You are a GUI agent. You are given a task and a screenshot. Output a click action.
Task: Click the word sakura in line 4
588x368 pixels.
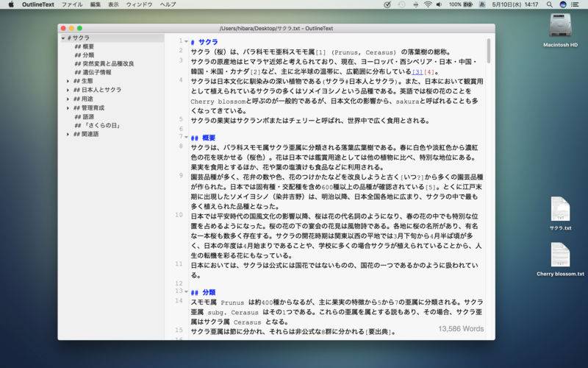coord(407,102)
